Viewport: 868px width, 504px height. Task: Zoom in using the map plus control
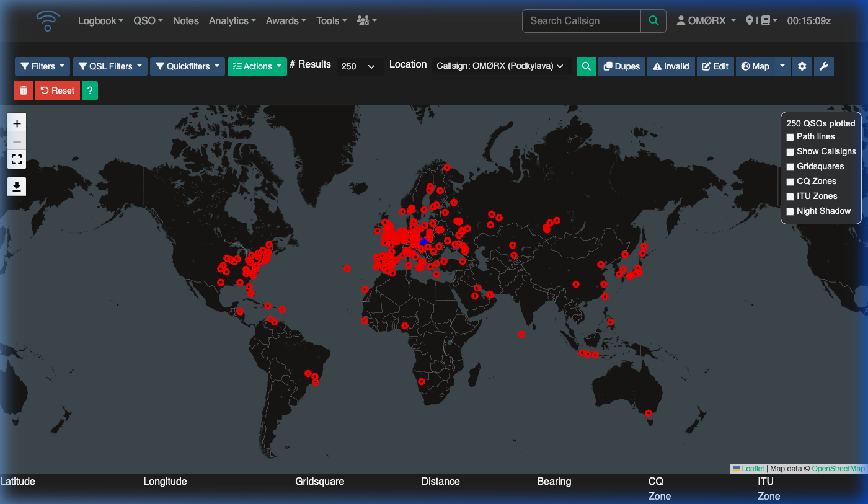(x=17, y=123)
